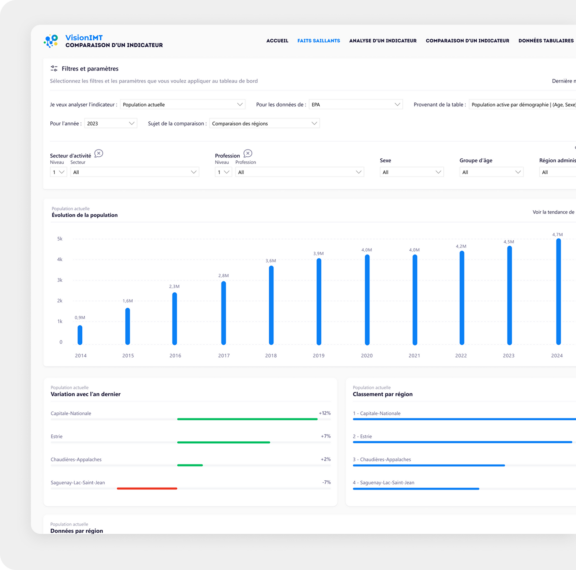Click the 2019 year axis label

[318, 356]
